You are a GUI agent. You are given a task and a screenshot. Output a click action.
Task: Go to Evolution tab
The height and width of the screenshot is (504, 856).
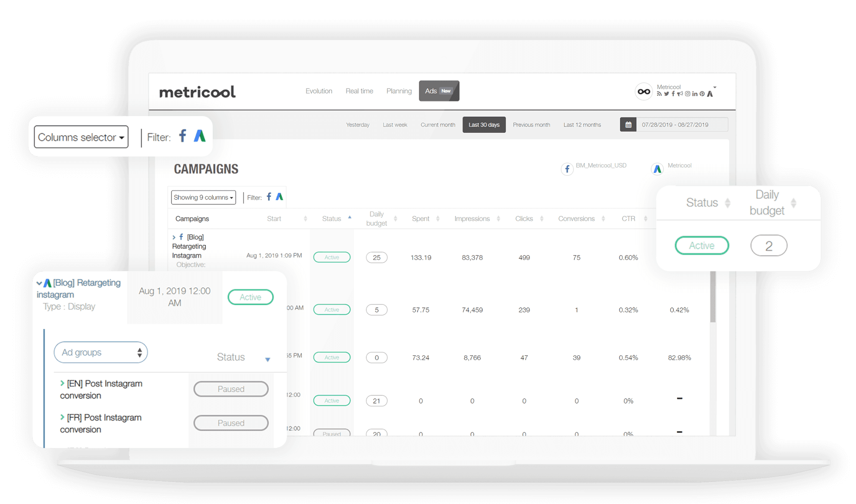pyautogui.click(x=319, y=91)
